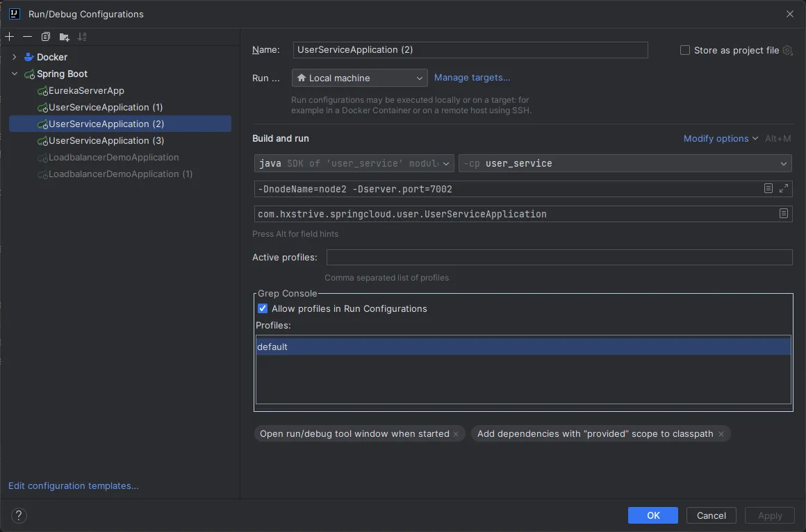Click the Store as project file gear icon
The image size is (806, 532).
click(x=787, y=50)
